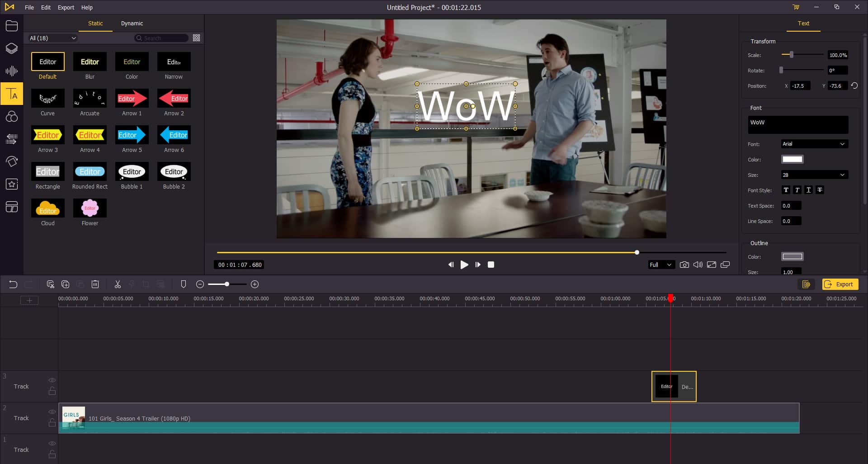The height and width of the screenshot is (464, 868).
Task: Switch to the Dynamic tab
Action: (x=132, y=23)
